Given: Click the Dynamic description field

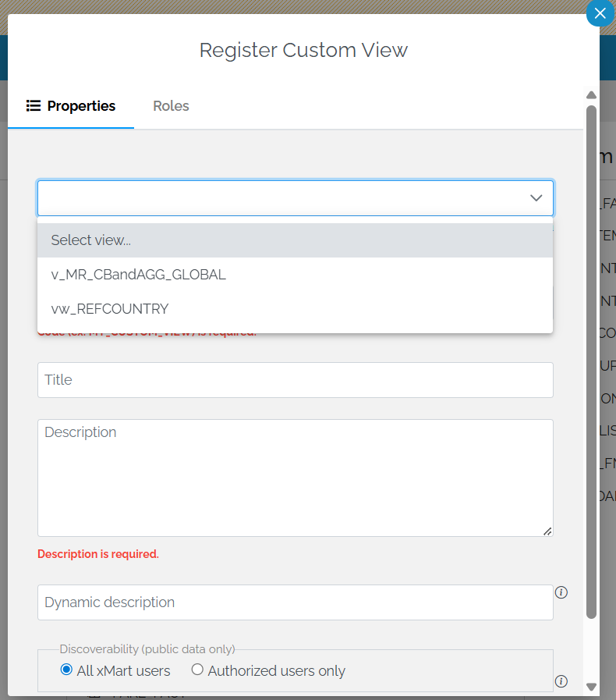Looking at the screenshot, I should tap(295, 602).
